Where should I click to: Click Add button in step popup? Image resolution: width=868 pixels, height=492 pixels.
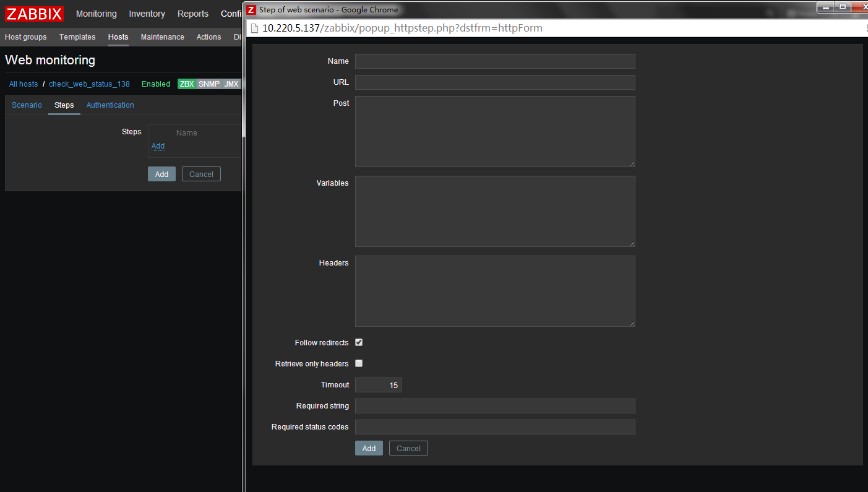[x=369, y=448]
